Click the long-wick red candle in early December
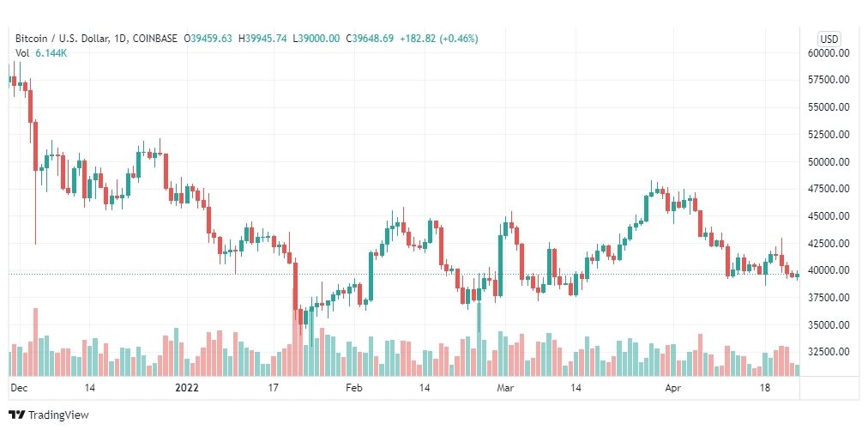Screen dimensions: 868x430 tap(35, 182)
